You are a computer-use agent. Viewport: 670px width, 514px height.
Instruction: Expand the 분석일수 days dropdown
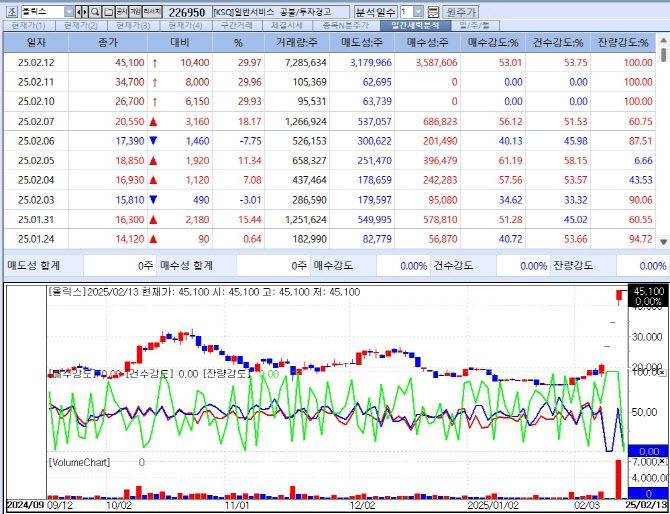[418, 11]
